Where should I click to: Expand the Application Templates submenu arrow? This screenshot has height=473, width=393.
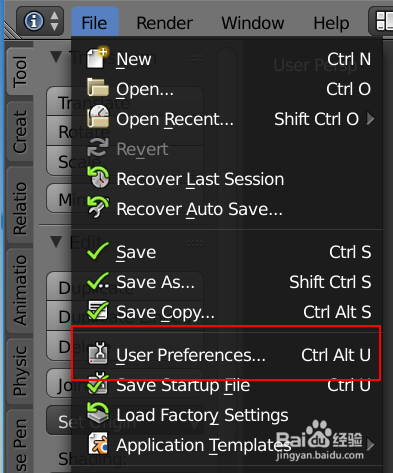pos(370,444)
